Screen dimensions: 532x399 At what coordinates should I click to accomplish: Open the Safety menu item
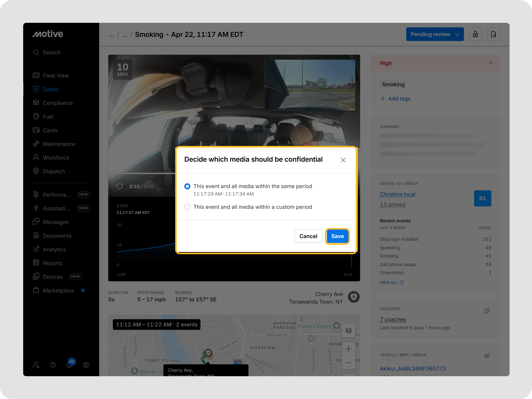51,89
